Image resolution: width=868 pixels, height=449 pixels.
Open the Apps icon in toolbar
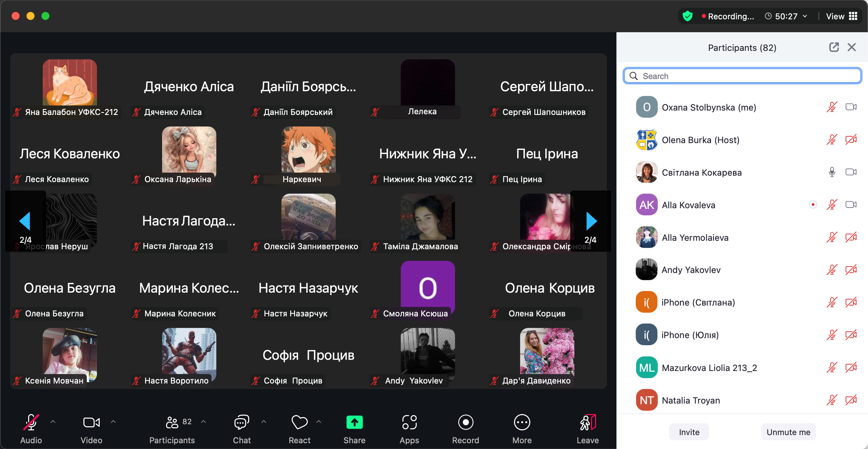[409, 423]
